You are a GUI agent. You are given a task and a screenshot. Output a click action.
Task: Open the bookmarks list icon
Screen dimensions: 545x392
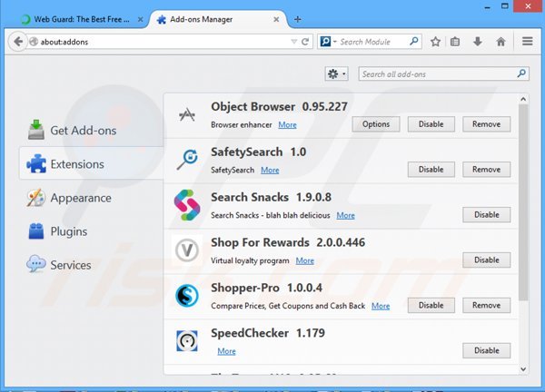tap(455, 42)
